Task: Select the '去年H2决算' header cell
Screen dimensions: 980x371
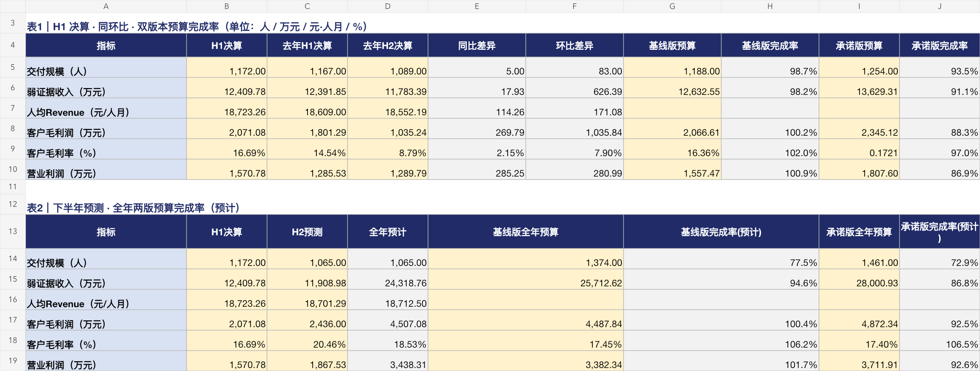Action: pos(388,46)
